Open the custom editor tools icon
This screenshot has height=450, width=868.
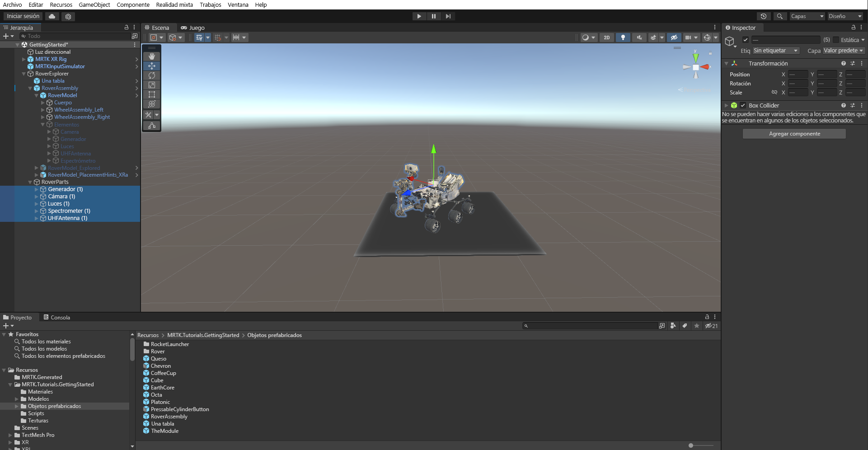pos(149,115)
